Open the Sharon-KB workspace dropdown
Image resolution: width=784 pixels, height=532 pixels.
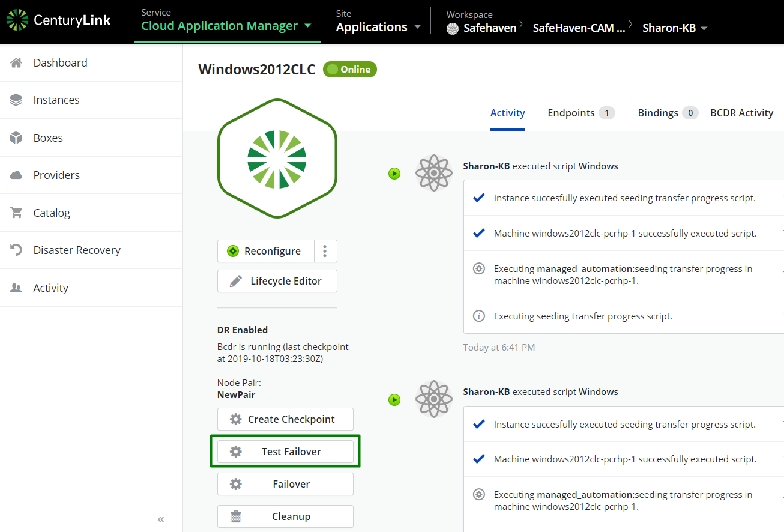675,28
